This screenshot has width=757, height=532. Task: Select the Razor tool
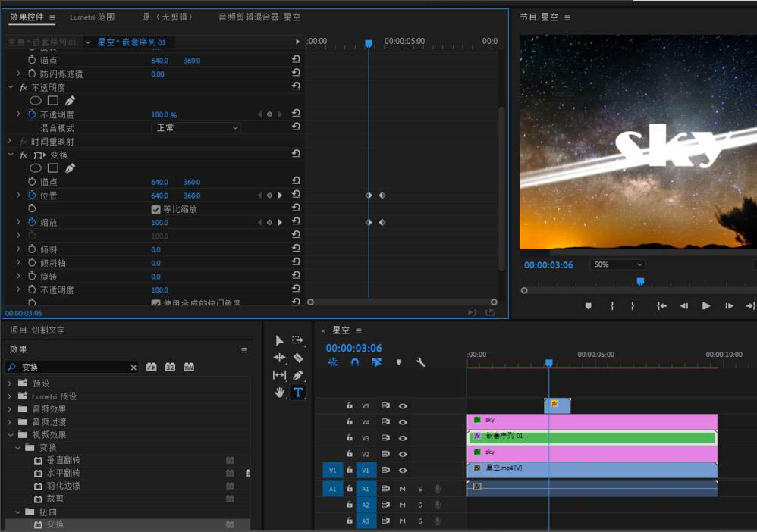pyautogui.click(x=298, y=358)
